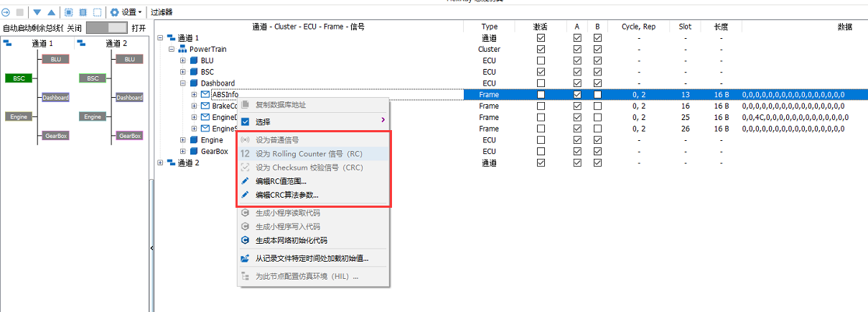Collapse the 通道 1 tree node
The image size is (868, 312).
pyautogui.click(x=160, y=38)
